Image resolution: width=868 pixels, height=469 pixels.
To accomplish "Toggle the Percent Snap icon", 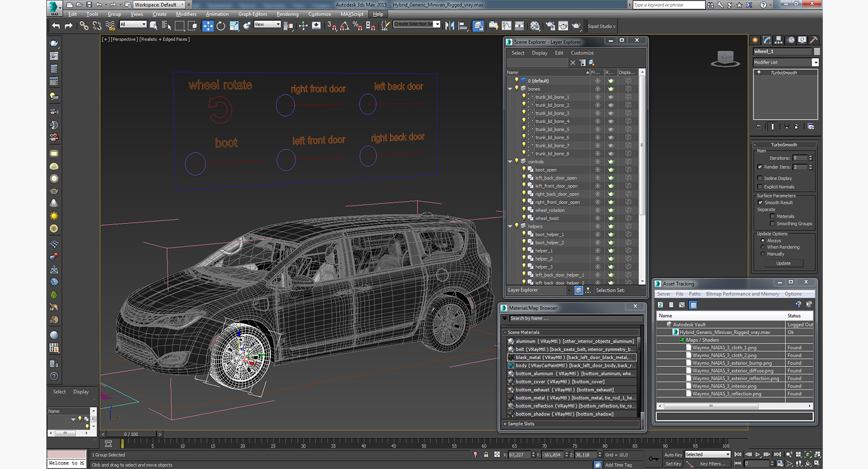I will (357, 26).
